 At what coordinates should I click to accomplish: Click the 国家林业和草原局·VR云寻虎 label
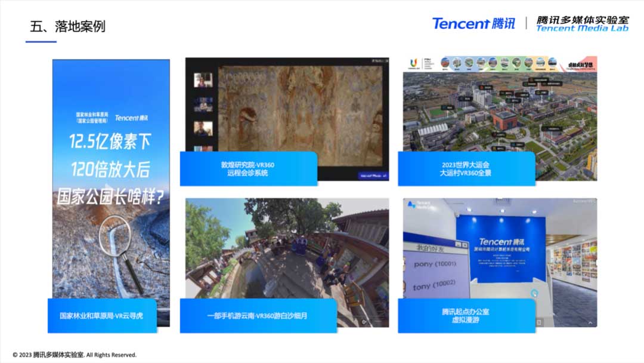pos(103,316)
